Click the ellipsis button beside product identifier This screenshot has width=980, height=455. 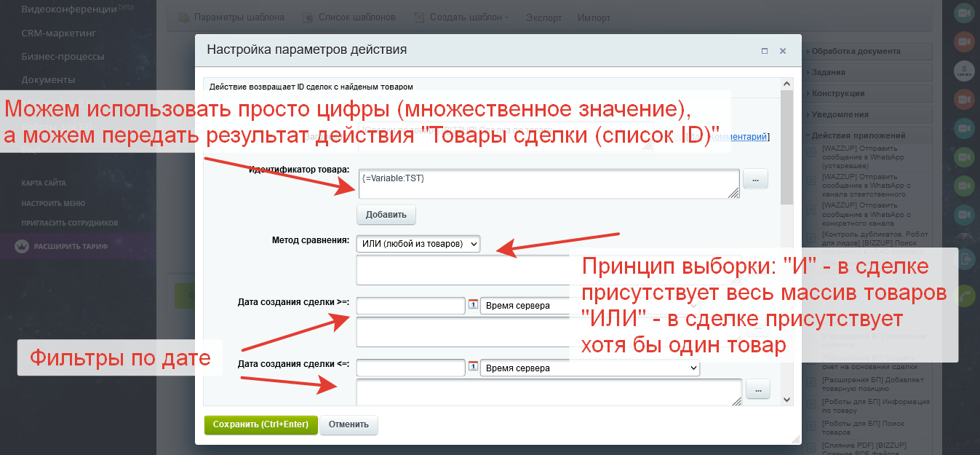pyautogui.click(x=755, y=179)
